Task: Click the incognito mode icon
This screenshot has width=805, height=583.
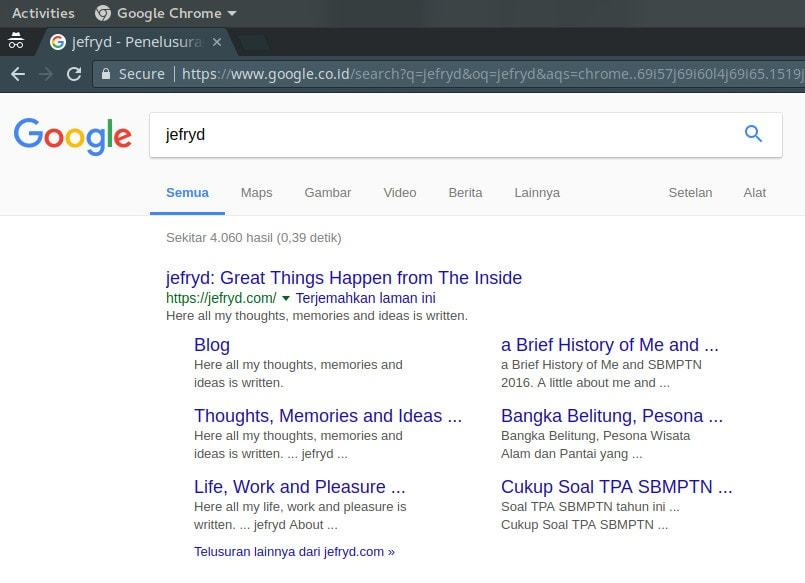Action: click(16, 41)
